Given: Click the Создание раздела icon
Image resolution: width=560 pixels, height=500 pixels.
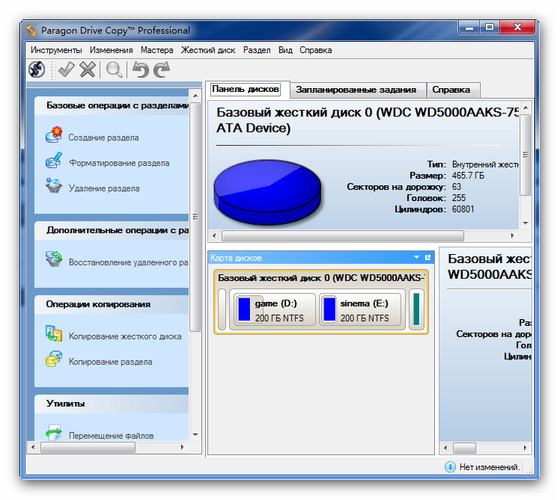Looking at the screenshot, I should tap(54, 135).
